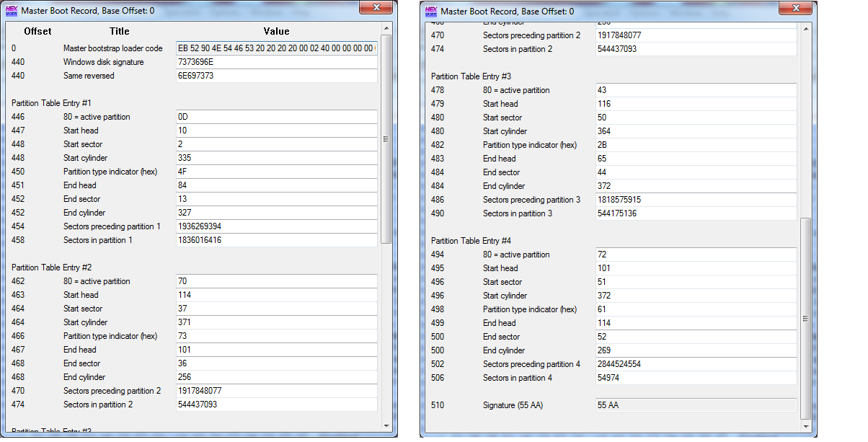Select Entry #3 partition type value 2B
Screen dimensions: 868x442
[x=696, y=145]
